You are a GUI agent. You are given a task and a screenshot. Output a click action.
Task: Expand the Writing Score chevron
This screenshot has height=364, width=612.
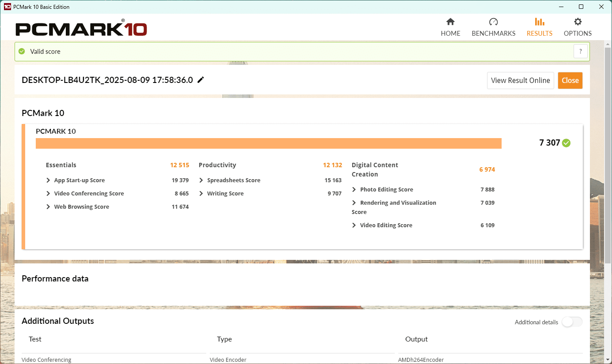201,193
